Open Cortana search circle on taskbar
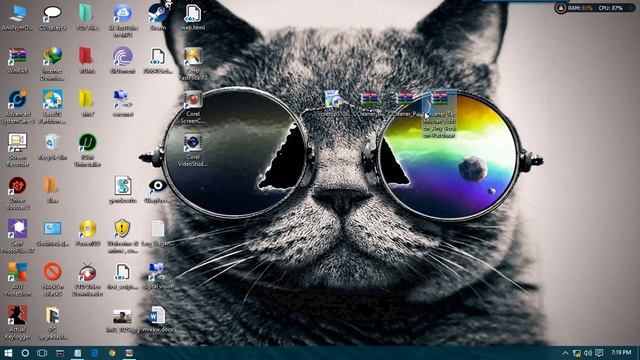Image resolution: width=640 pixels, height=360 pixels. coord(25,353)
